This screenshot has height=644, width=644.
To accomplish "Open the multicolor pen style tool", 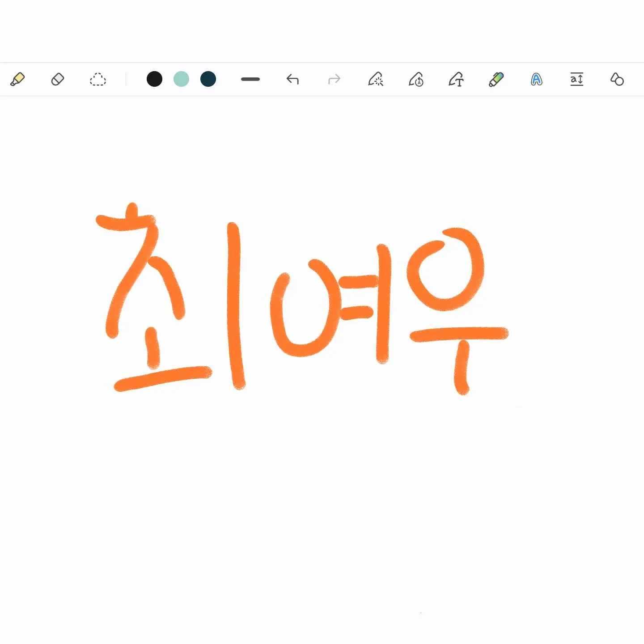I will pos(496,79).
